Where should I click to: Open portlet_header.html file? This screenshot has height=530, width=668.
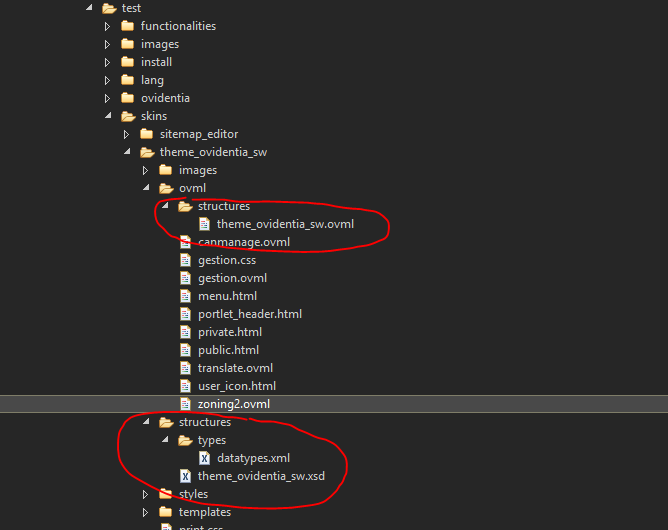[249, 314]
